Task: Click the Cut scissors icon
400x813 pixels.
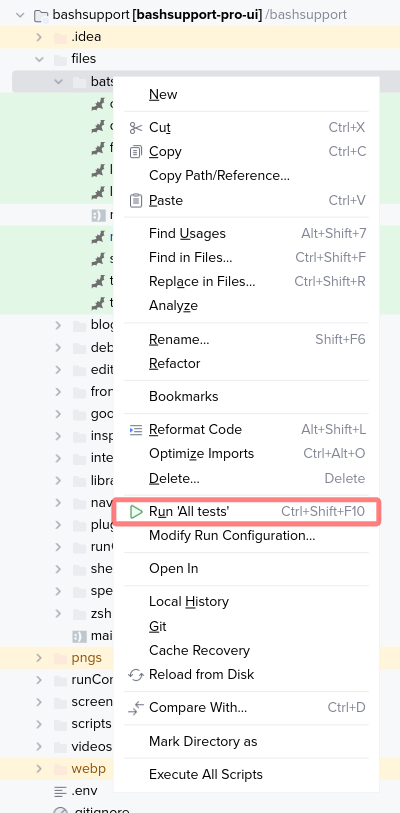Action: pos(135,128)
